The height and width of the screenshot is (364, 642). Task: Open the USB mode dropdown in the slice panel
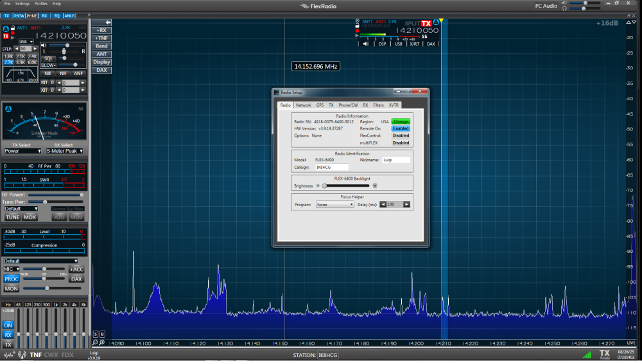click(26, 41)
